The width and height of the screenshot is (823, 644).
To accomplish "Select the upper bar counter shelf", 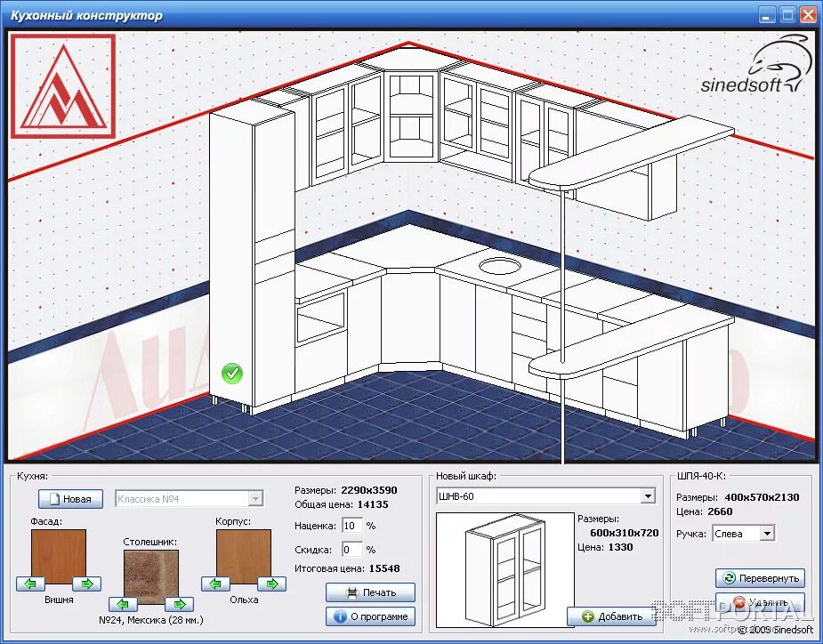I will tap(630, 152).
